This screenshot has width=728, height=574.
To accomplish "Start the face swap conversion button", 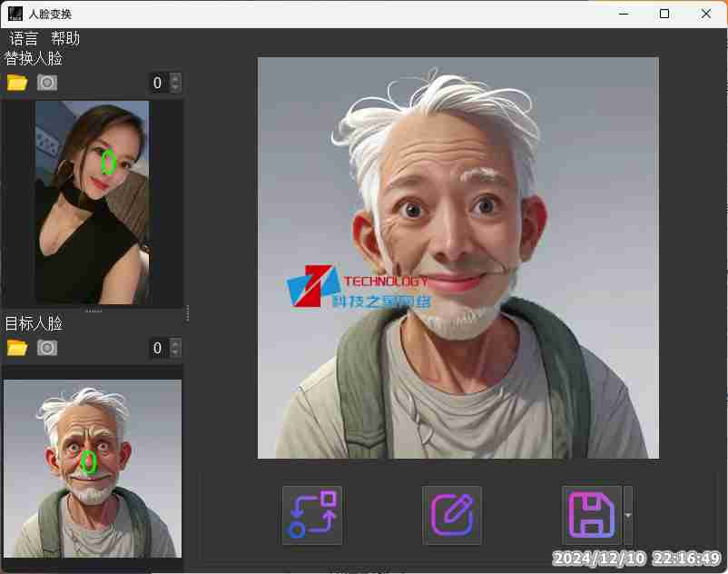I will pos(312,515).
